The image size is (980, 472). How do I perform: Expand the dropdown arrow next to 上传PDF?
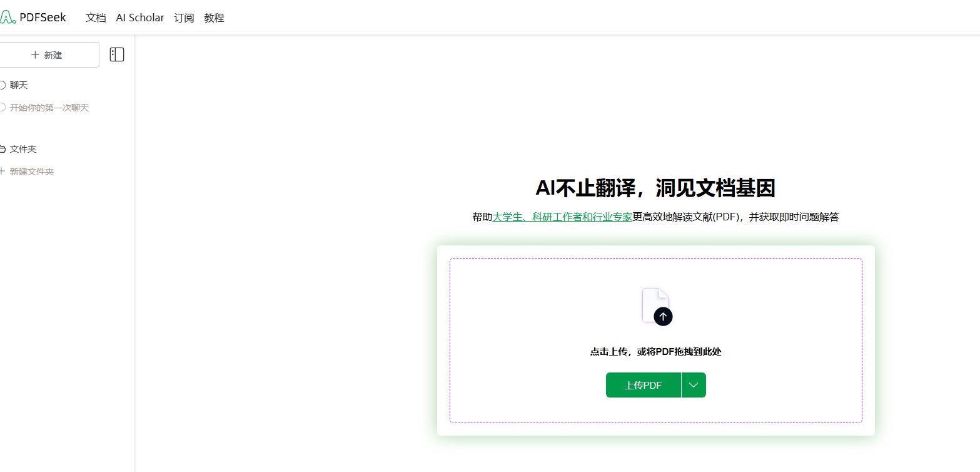[694, 385]
